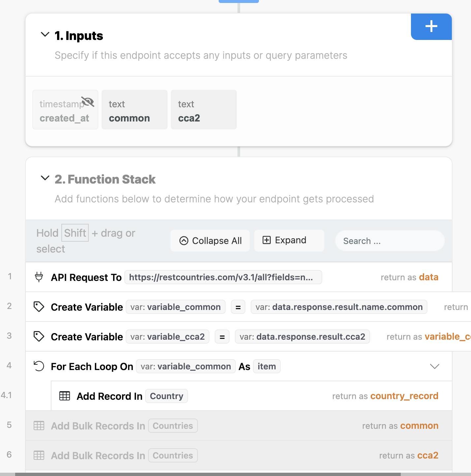Image resolution: width=471 pixels, height=476 pixels.
Task: Click the table icon beside Add Record In
Action: tap(65, 396)
